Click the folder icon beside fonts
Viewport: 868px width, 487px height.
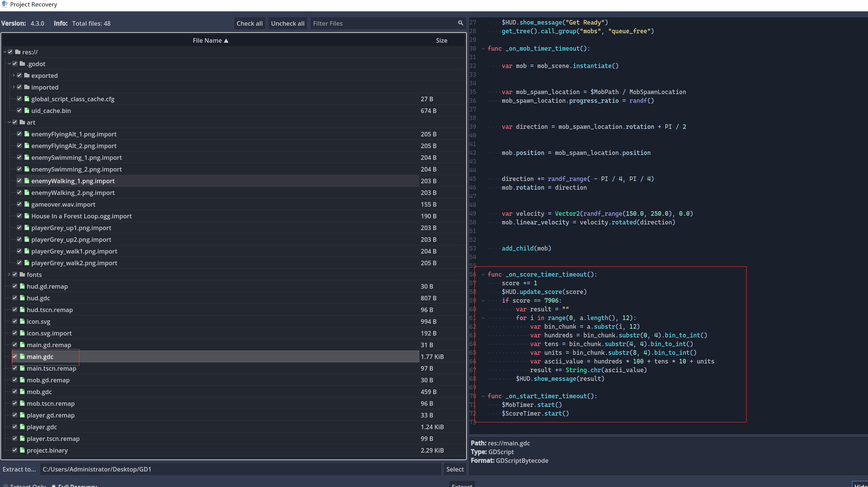(22, 274)
